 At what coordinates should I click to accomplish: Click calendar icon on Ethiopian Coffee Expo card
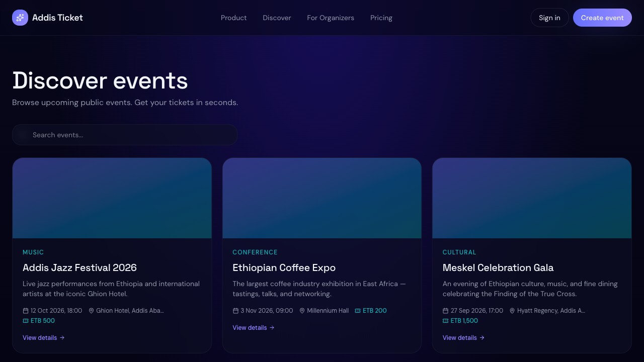point(235,311)
